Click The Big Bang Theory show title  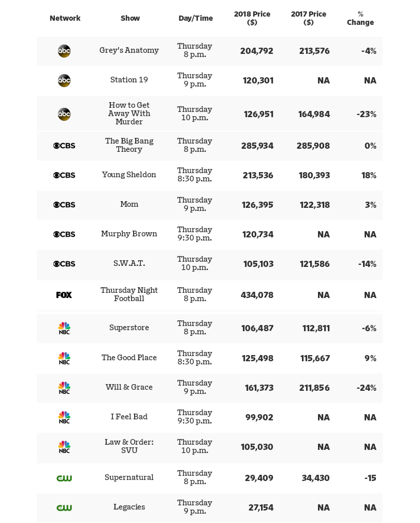click(x=129, y=145)
